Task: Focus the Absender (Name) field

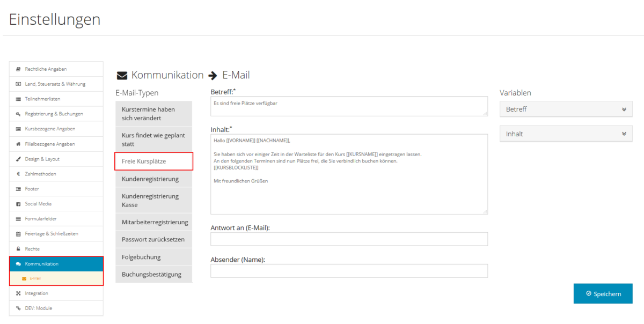Action: coord(349,271)
